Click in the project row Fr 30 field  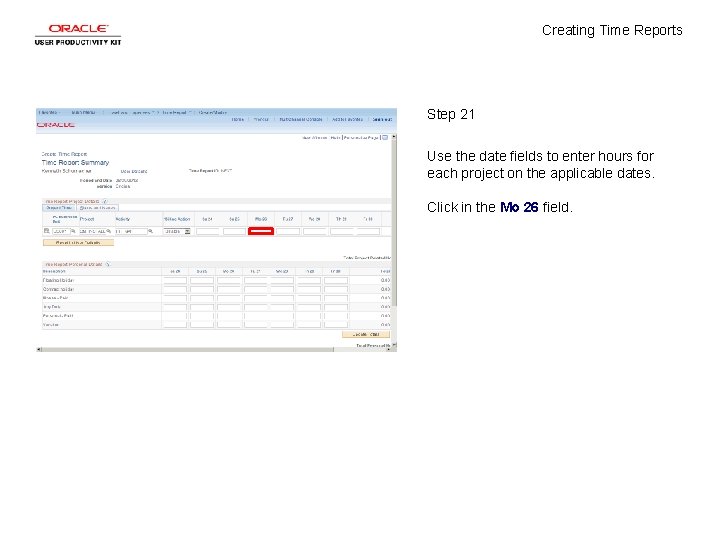pos(368,231)
